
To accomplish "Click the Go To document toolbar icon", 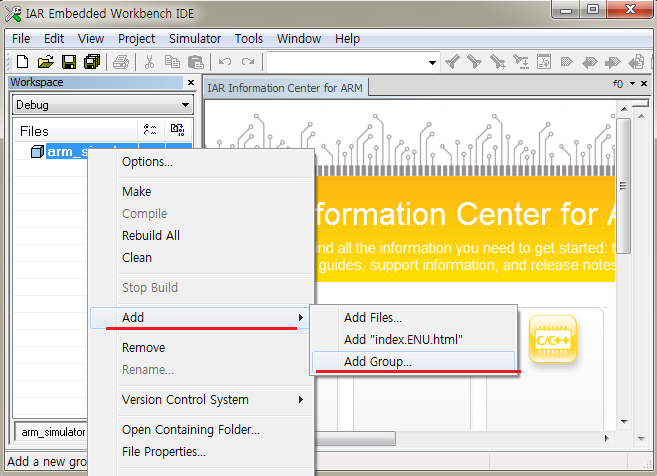I will pos(544,62).
